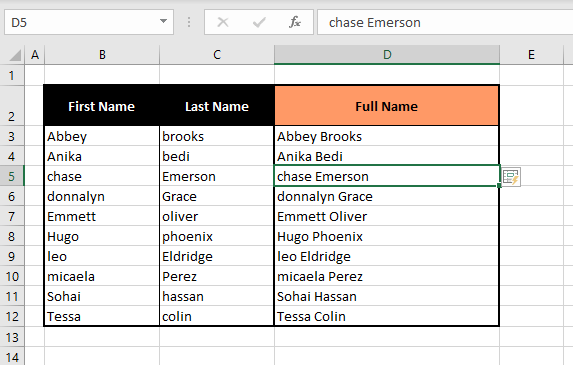
Task: Select column C header
Action: point(217,55)
